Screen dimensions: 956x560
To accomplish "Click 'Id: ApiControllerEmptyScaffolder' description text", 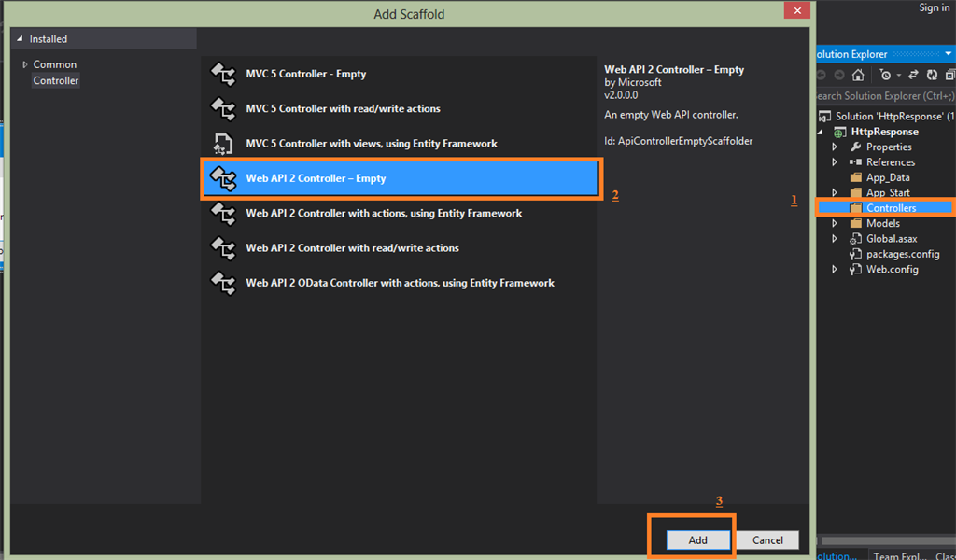I will point(678,141).
